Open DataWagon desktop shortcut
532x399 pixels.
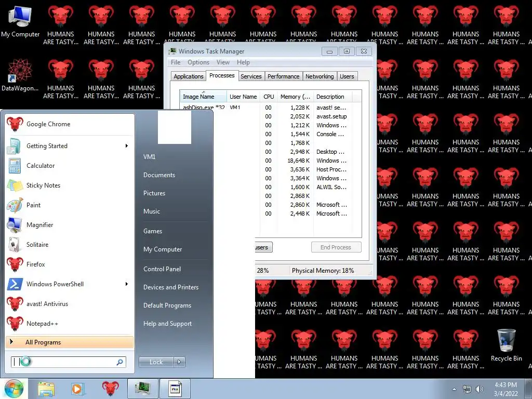pos(20,75)
